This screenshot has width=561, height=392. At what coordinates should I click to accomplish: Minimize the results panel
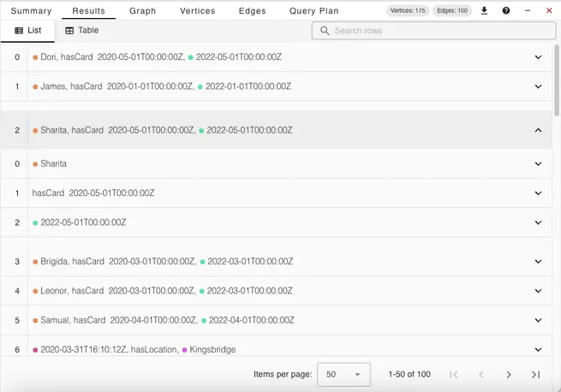[x=528, y=11]
